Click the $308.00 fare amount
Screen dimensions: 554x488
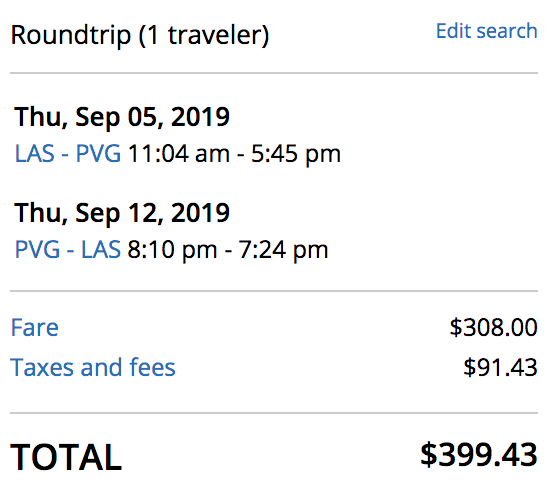click(494, 327)
